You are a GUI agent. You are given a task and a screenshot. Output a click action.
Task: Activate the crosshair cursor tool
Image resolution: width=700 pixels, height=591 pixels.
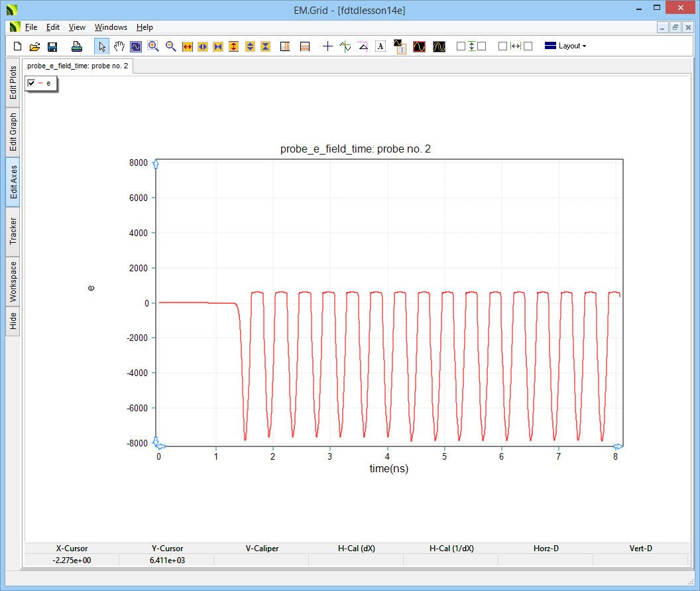click(x=327, y=46)
